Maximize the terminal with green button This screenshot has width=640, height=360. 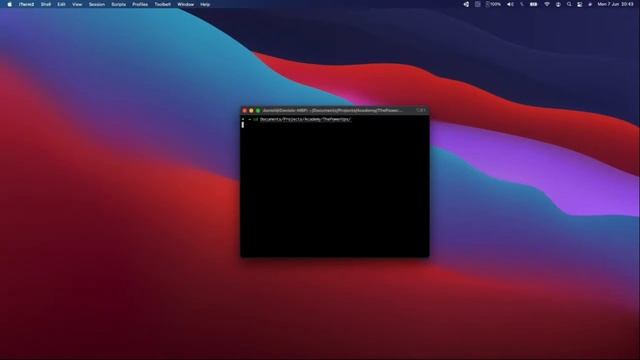pyautogui.click(x=258, y=111)
